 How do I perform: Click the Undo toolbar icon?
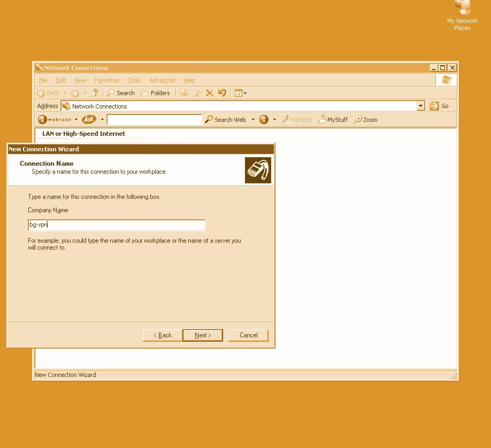(x=222, y=93)
